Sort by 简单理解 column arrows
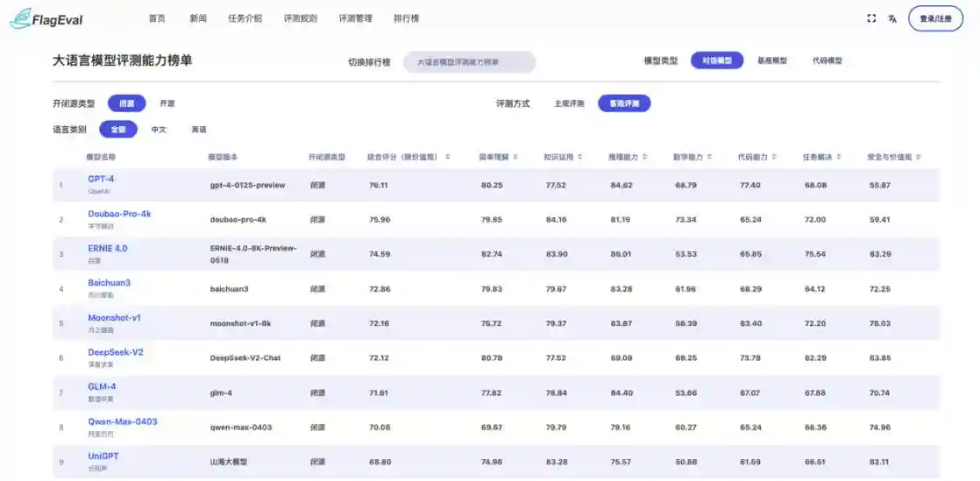Image resolution: width=980 pixels, height=481 pixels. click(x=515, y=158)
